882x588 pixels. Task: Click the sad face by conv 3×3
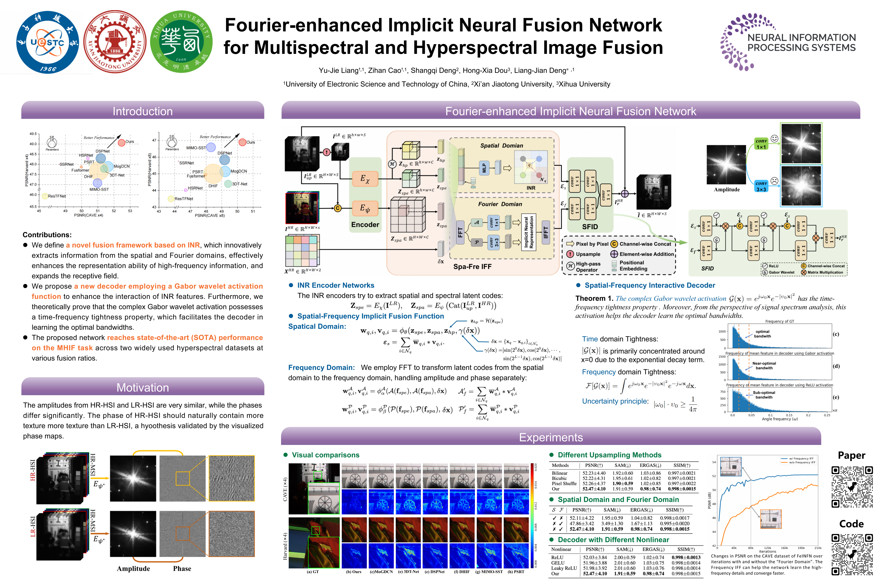[x=774, y=181]
